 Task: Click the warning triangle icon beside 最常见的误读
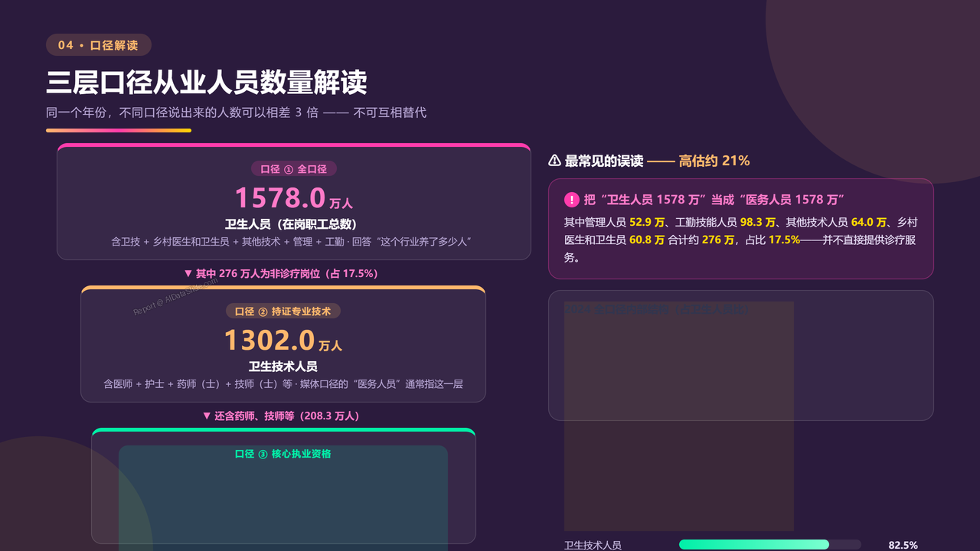(x=555, y=161)
